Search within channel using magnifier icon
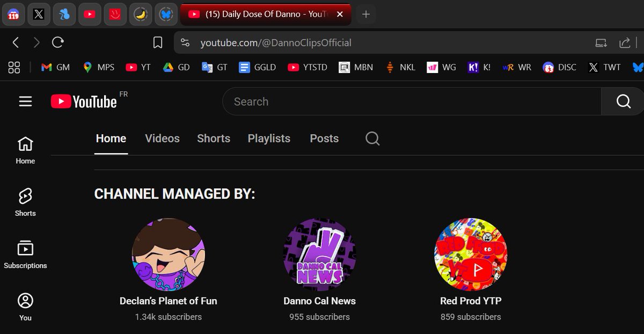 [372, 139]
